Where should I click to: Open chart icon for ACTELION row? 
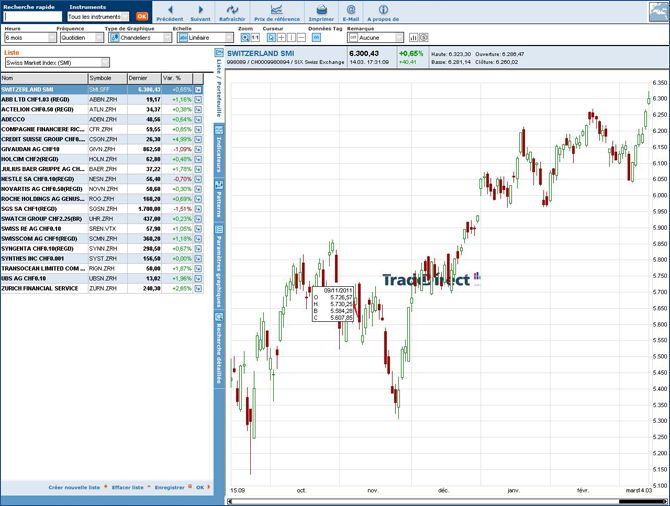click(x=198, y=109)
